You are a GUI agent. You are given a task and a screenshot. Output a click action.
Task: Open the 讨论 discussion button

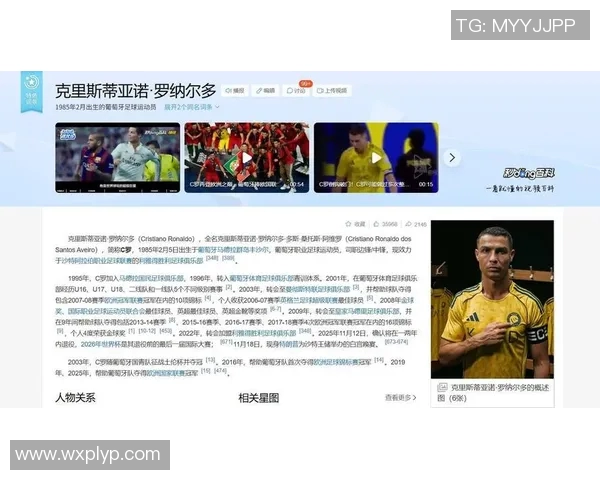(x=296, y=91)
